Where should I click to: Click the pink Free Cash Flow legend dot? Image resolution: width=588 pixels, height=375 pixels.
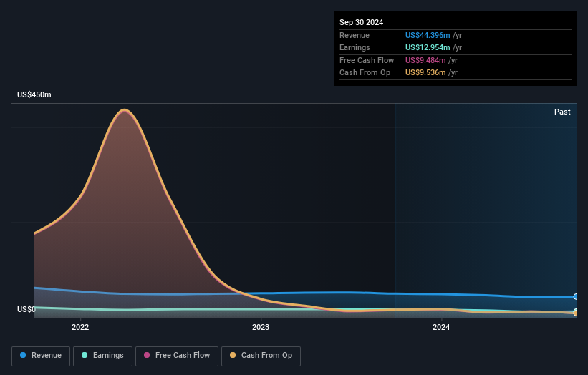(x=147, y=355)
